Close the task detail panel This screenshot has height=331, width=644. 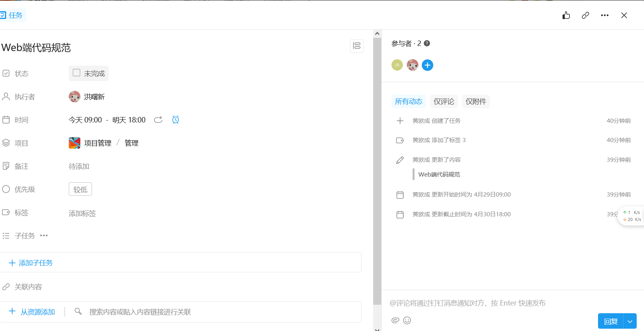click(x=624, y=15)
